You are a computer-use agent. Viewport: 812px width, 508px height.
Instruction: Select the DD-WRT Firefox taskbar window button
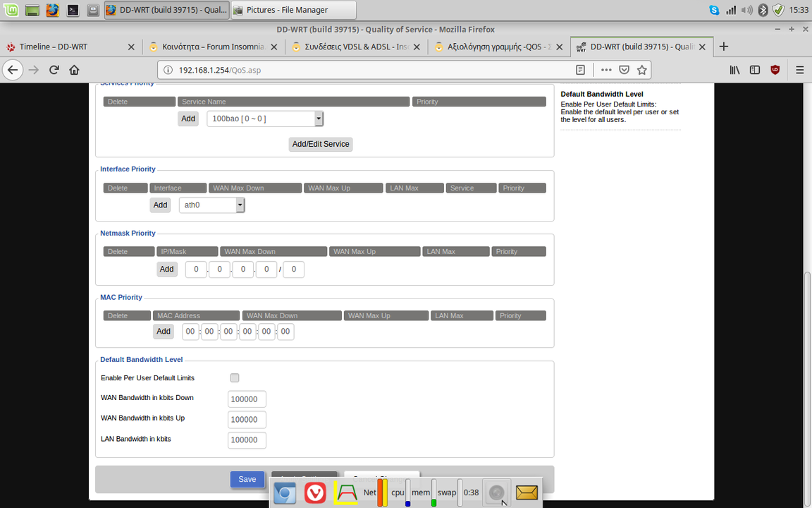[167, 10]
